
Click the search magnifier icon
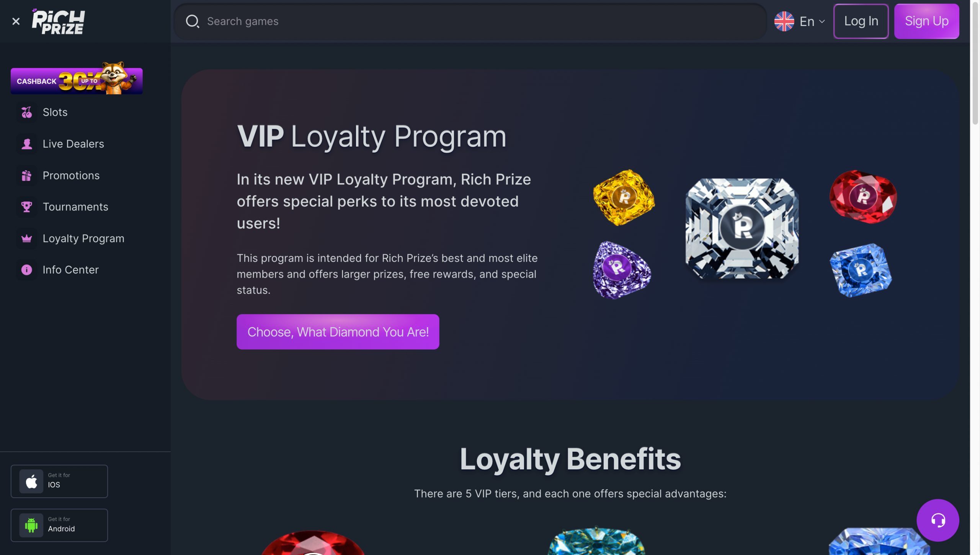click(x=193, y=21)
